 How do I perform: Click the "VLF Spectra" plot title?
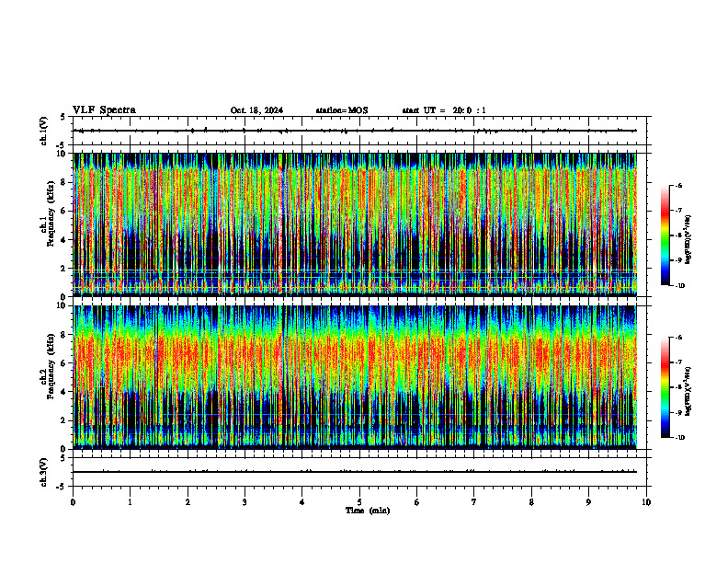[104, 110]
